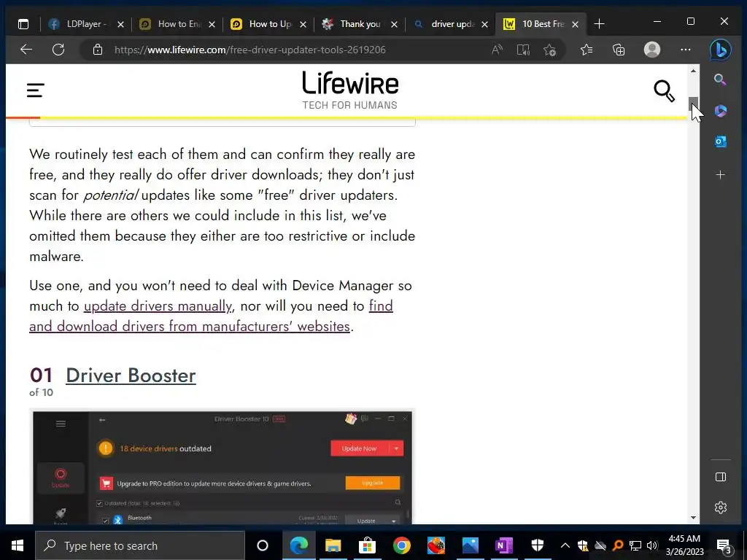Click the Lifewire logo
This screenshot has width=747, height=560.
350,90
